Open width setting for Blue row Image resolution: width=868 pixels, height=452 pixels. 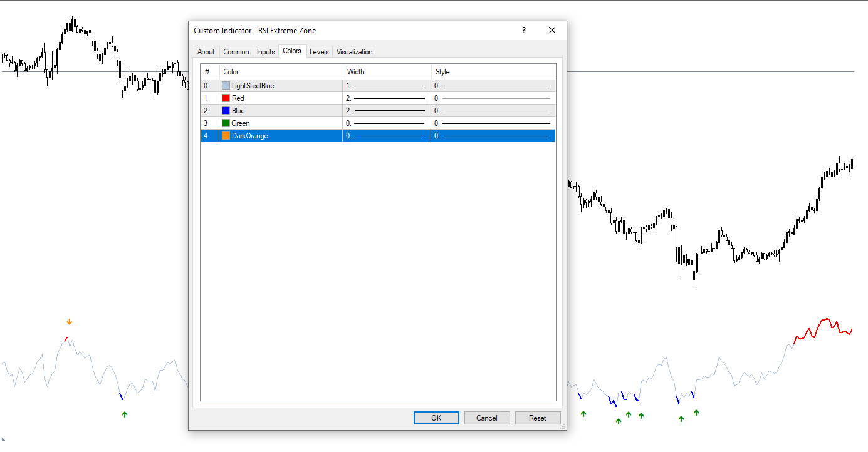point(387,111)
